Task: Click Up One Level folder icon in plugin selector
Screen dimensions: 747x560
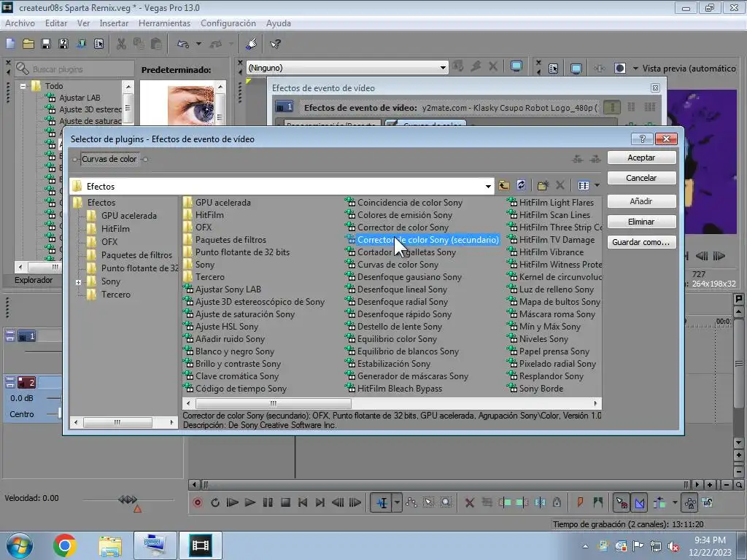Action: [504, 185]
